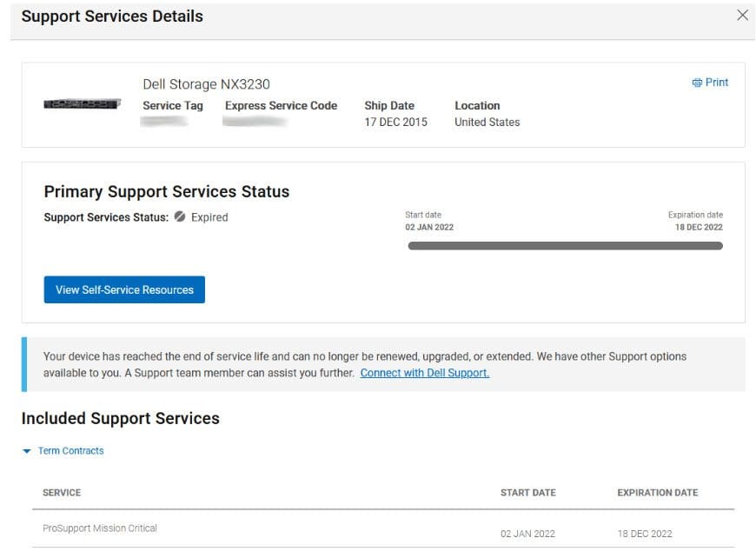Click the blurred Express Service Code value

(255, 123)
